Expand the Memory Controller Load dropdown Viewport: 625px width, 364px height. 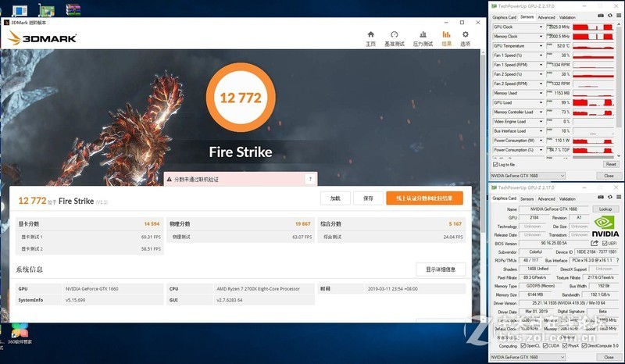pyautogui.click(x=541, y=112)
